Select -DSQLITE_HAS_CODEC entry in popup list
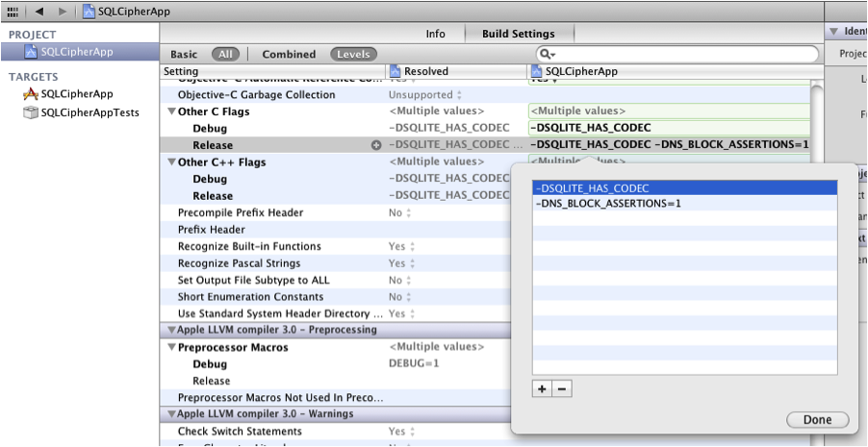868x447 pixels. tap(685, 188)
